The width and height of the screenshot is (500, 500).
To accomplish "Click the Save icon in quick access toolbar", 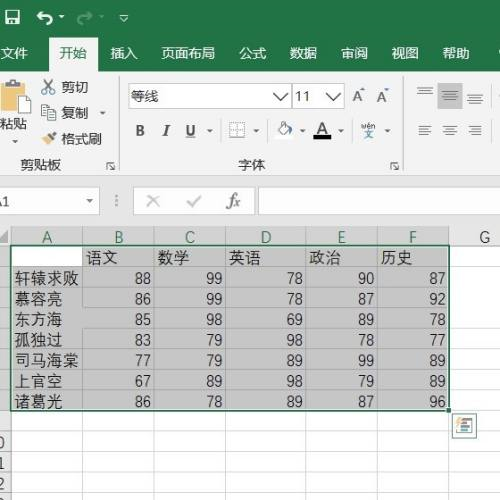I will 13,17.
